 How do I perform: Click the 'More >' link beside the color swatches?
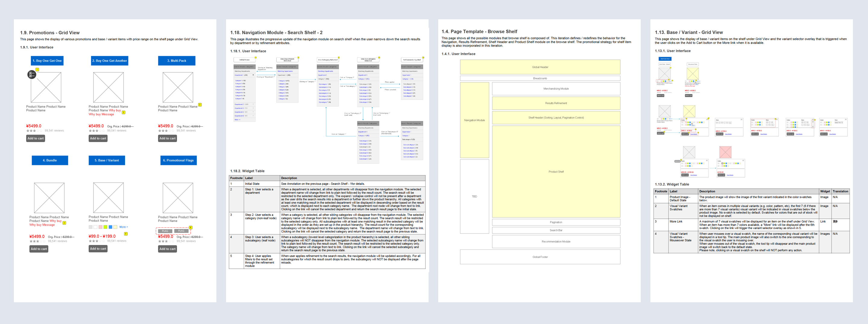tap(123, 227)
